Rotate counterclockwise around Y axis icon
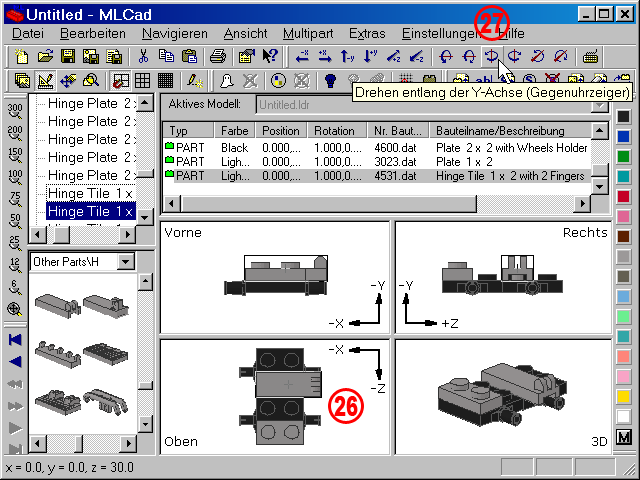Viewport: 640px width, 480px height. tap(491, 56)
